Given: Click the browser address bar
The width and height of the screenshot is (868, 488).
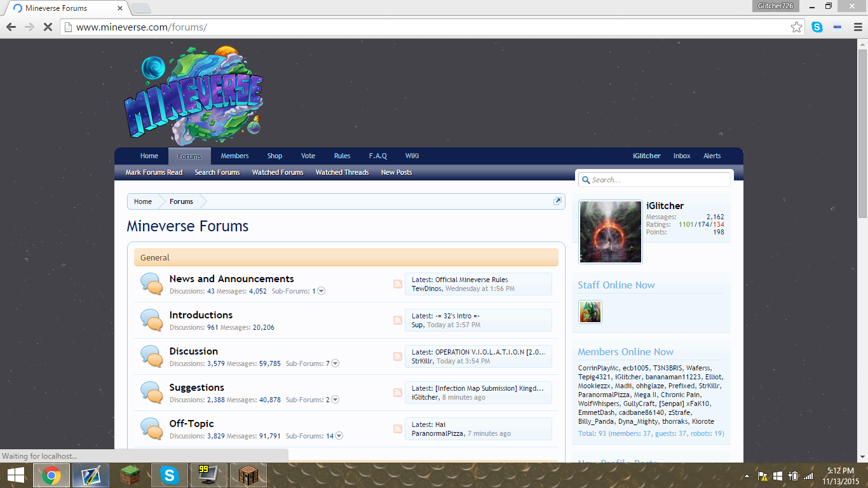Looking at the screenshot, I should point(432,27).
